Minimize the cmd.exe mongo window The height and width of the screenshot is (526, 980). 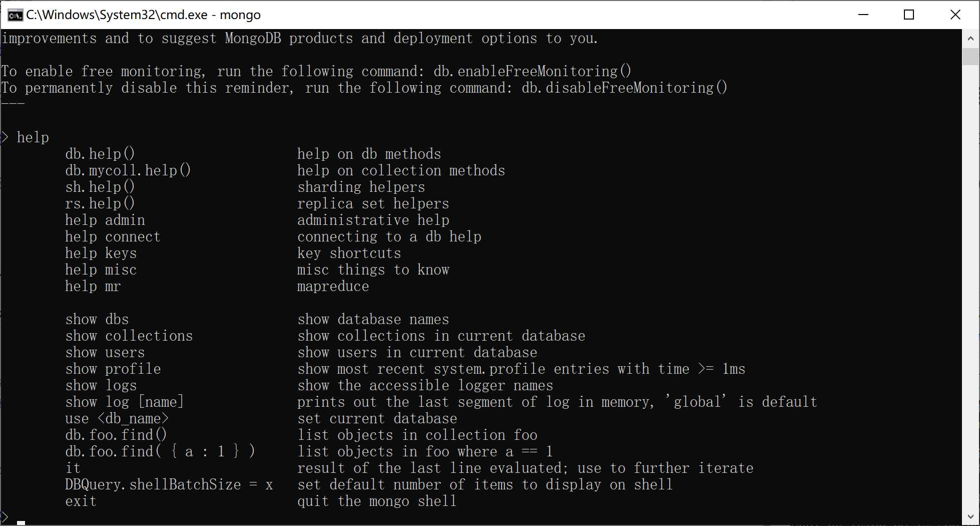pyautogui.click(x=863, y=15)
